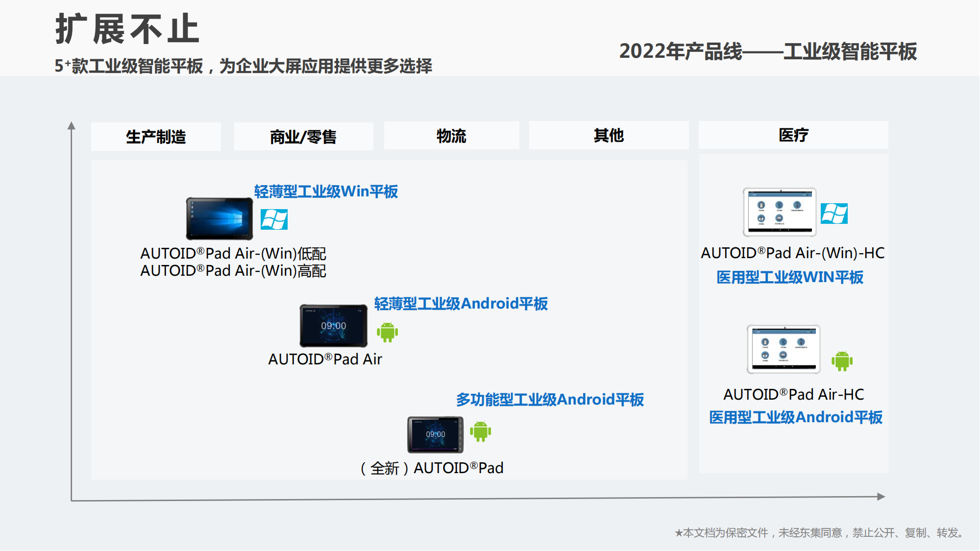980x551 pixels.
Task: Click the 扩展不止 slide title
Action: tap(127, 29)
